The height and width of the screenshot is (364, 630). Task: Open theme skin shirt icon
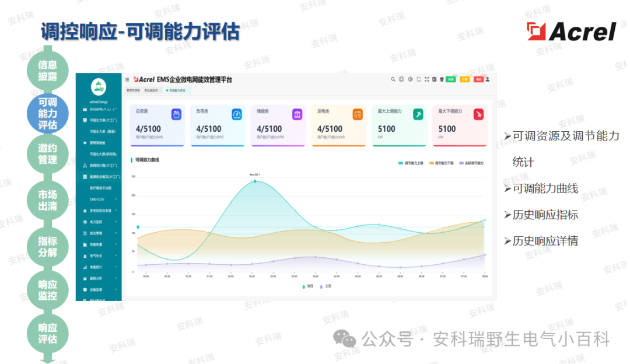tap(442, 79)
